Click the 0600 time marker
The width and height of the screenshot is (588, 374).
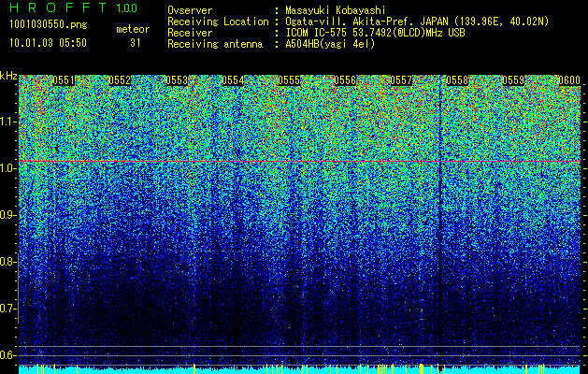pyautogui.click(x=569, y=80)
